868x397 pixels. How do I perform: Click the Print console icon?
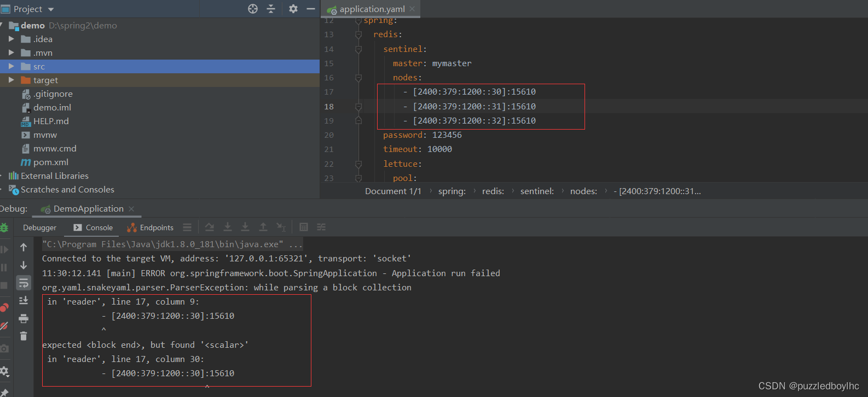tap(24, 318)
